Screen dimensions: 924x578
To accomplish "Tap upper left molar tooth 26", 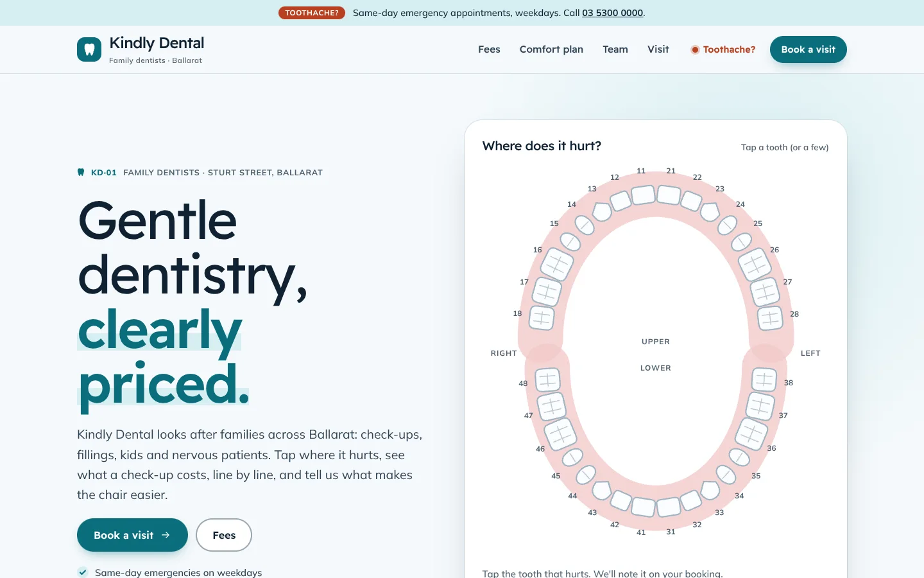I will (755, 264).
